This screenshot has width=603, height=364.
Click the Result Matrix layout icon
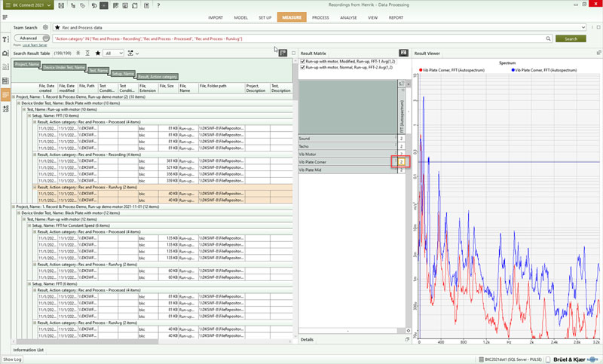pyautogui.click(x=403, y=54)
